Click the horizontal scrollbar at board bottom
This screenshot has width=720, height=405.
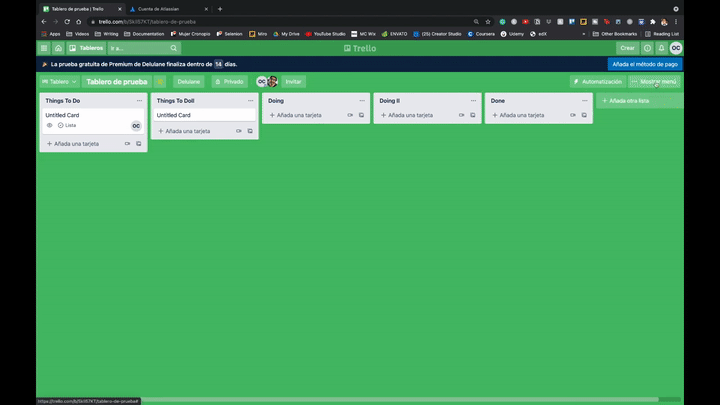pyautogui.click(x=399, y=399)
